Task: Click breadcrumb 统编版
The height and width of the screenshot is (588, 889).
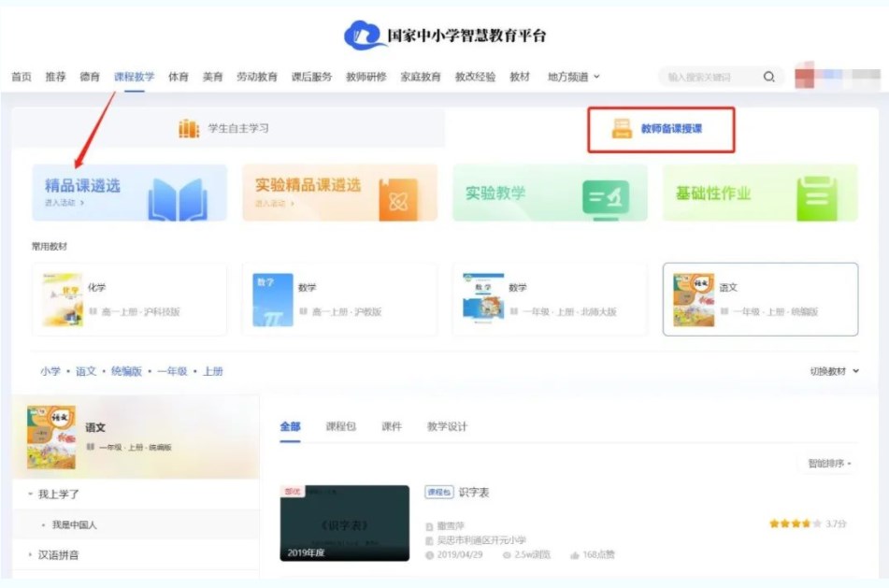Action: click(x=126, y=371)
